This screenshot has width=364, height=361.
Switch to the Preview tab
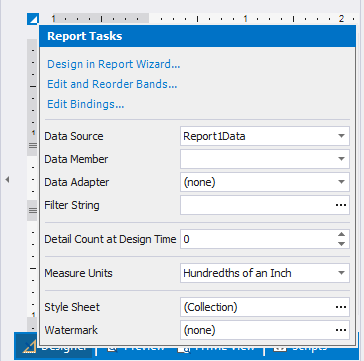[x=137, y=347]
